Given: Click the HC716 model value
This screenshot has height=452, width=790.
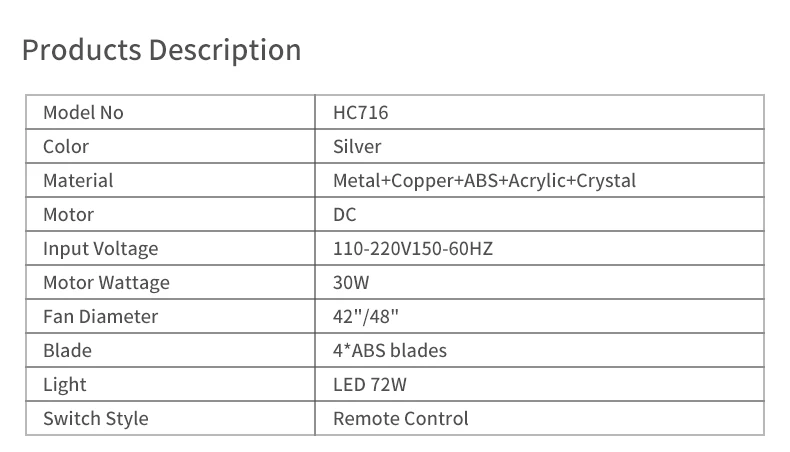Looking at the screenshot, I should 360,113.
